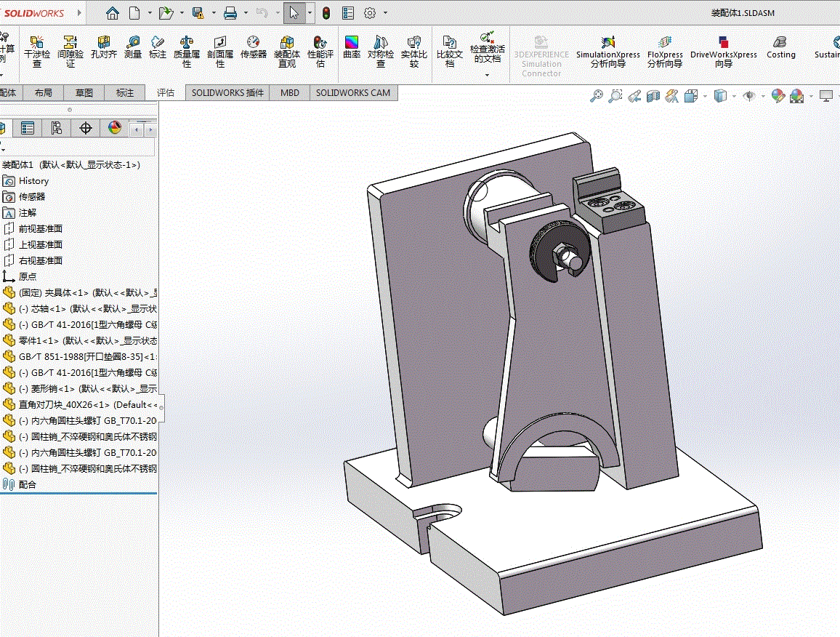Screen dimensions: 840x637
Task: Click the Zoom to Fit magnifier icon
Action: 597,96
